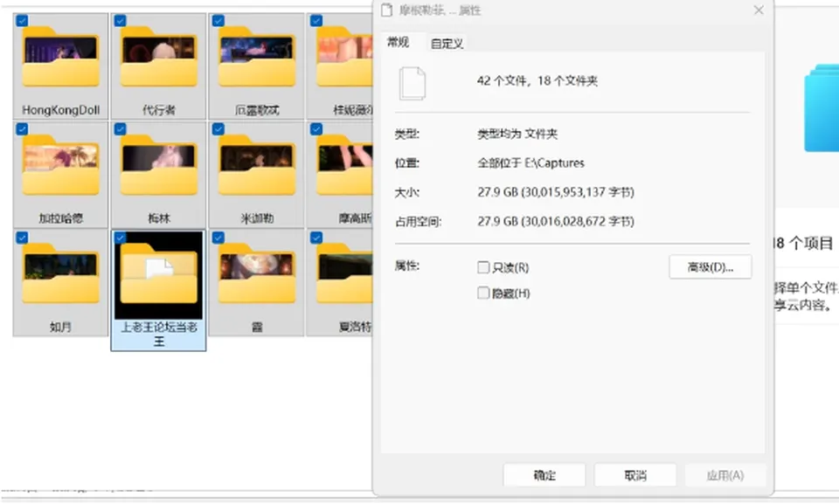Select the HongKongDoll folder icon
839x504 pixels.
[x=60, y=57]
